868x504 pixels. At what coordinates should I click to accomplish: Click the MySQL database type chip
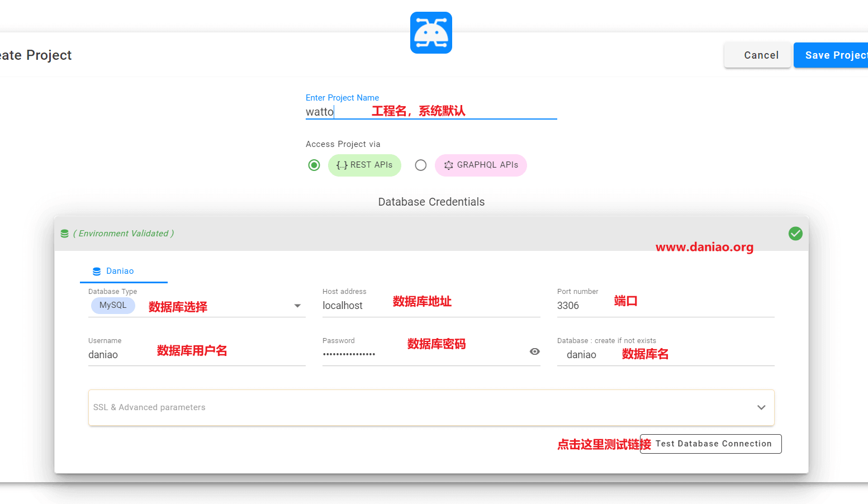tap(113, 306)
